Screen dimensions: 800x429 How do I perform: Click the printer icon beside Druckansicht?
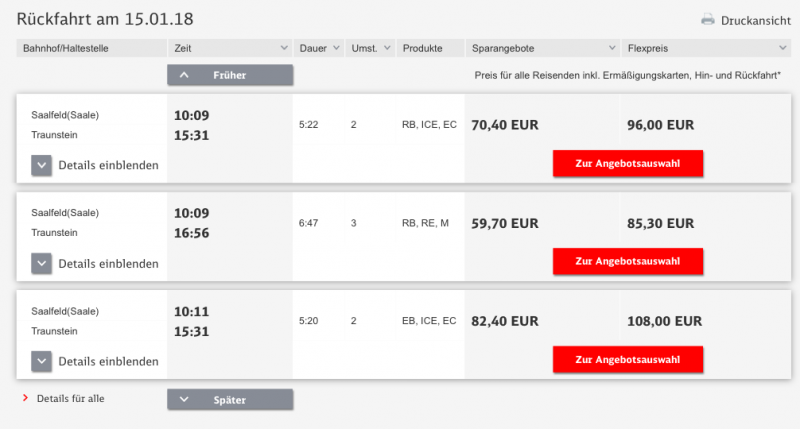point(708,20)
